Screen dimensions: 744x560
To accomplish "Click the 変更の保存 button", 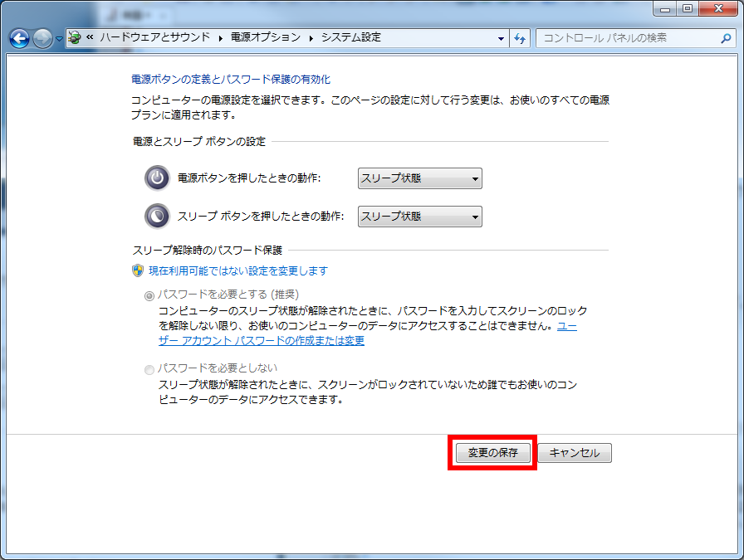I will (492, 453).
